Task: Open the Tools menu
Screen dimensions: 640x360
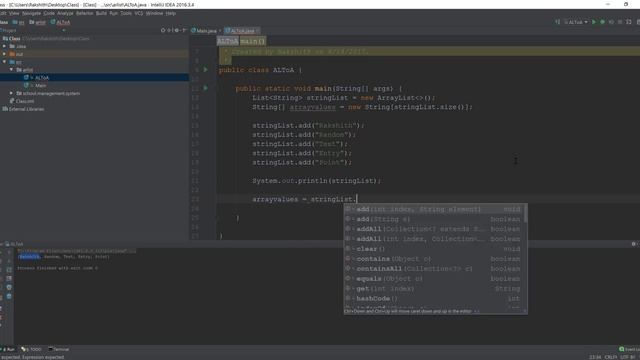Action: (126, 13)
